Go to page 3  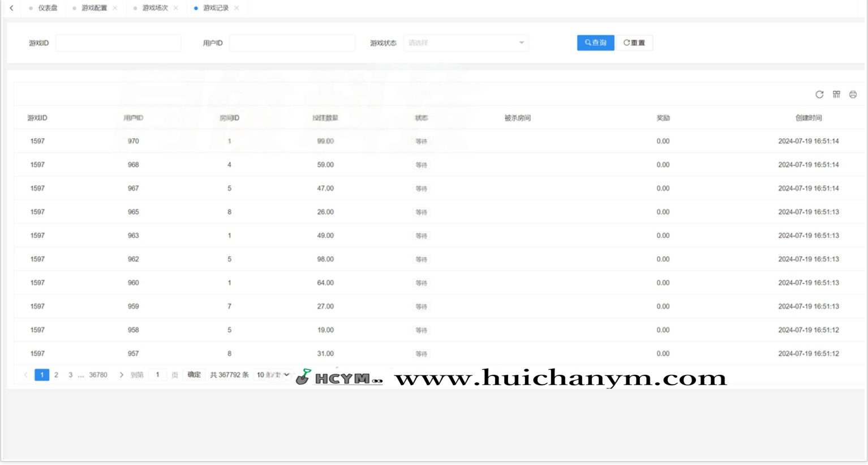pos(71,375)
